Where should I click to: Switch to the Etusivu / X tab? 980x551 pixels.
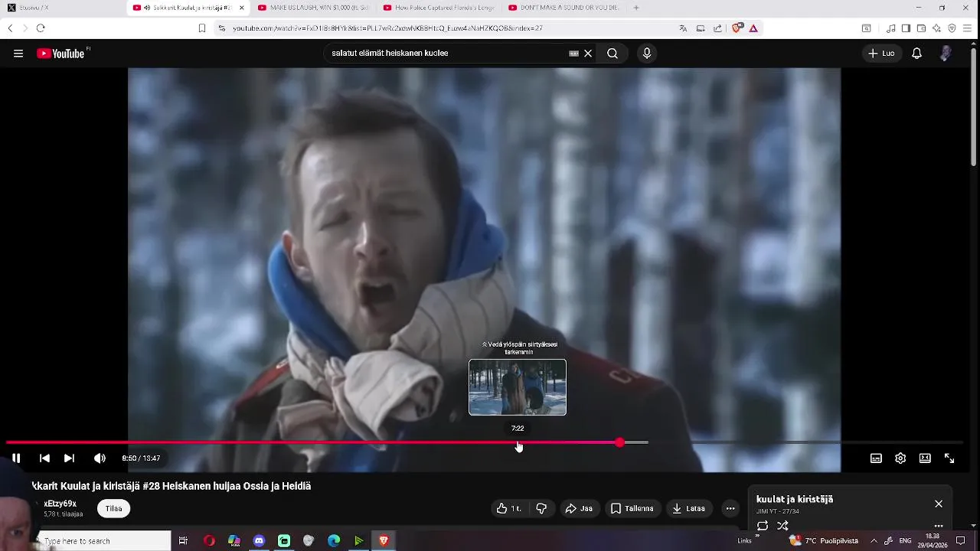(x=61, y=8)
